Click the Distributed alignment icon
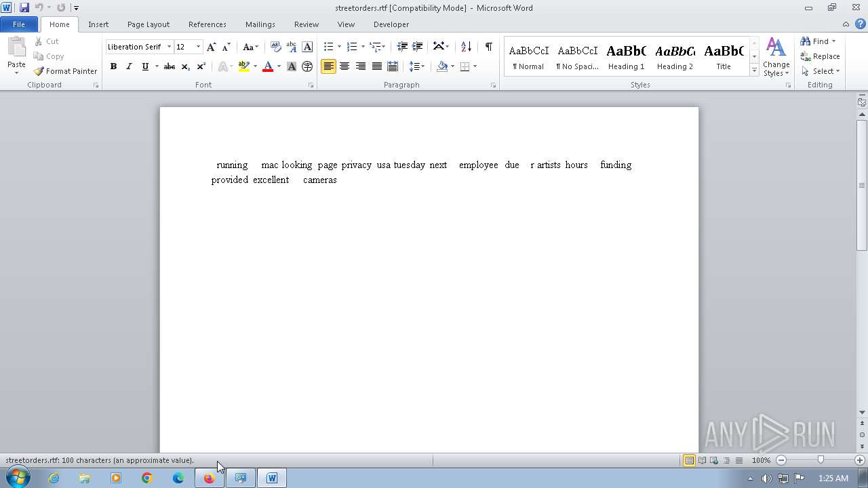Viewport: 868px width, 488px height. 392,66
